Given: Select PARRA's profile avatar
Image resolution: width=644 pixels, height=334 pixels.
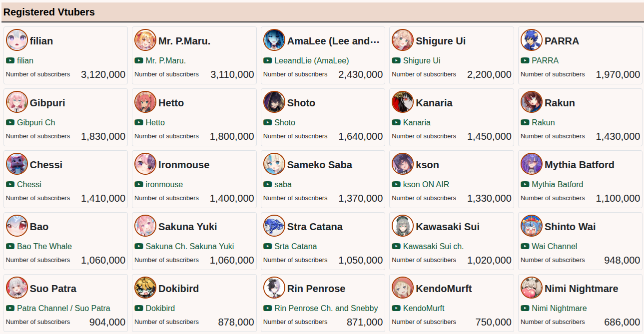Looking at the screenshot, I should (532, 40).
